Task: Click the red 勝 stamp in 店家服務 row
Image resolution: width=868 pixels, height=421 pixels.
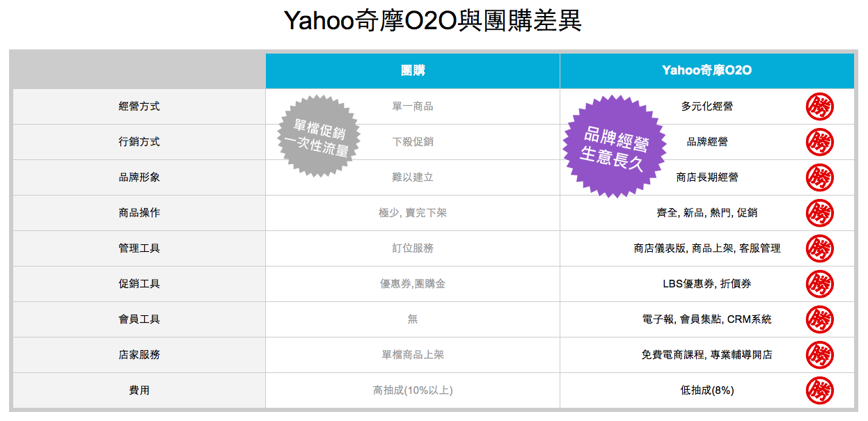Action: (819, 355)
